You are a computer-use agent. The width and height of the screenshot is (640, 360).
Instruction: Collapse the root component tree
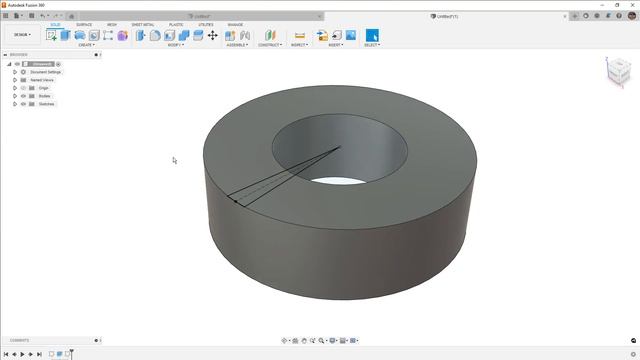coord(9,64)
